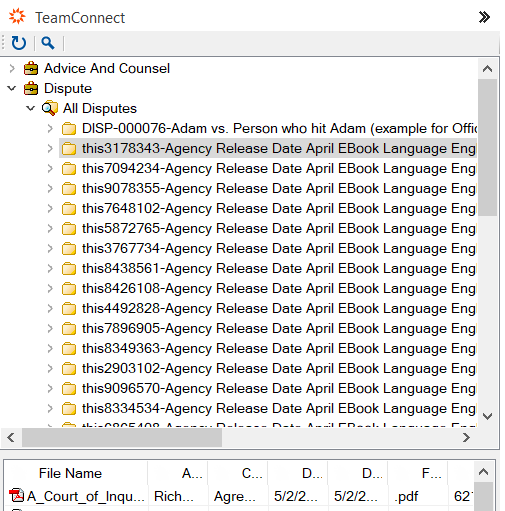Screen dimensions: 505x511
Task: Select this7094234-Agency Release Date item
Action: (x=279, y=168)
